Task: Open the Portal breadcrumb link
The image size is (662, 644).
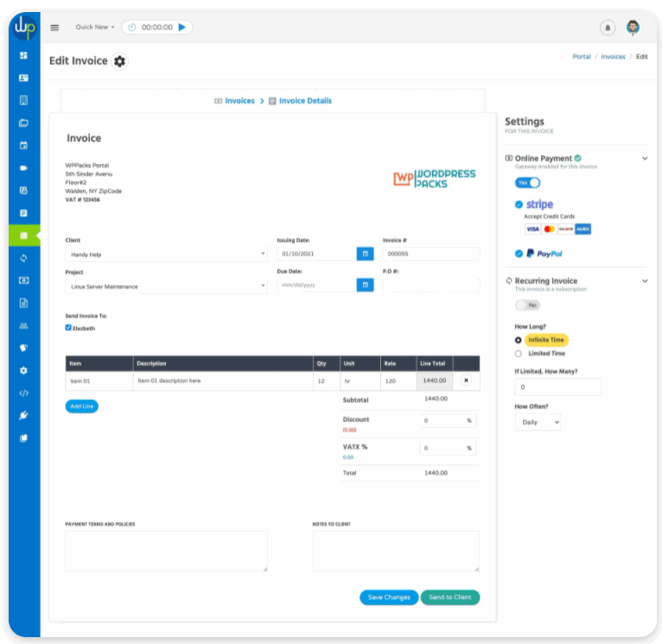Action: tap(582, 56)
